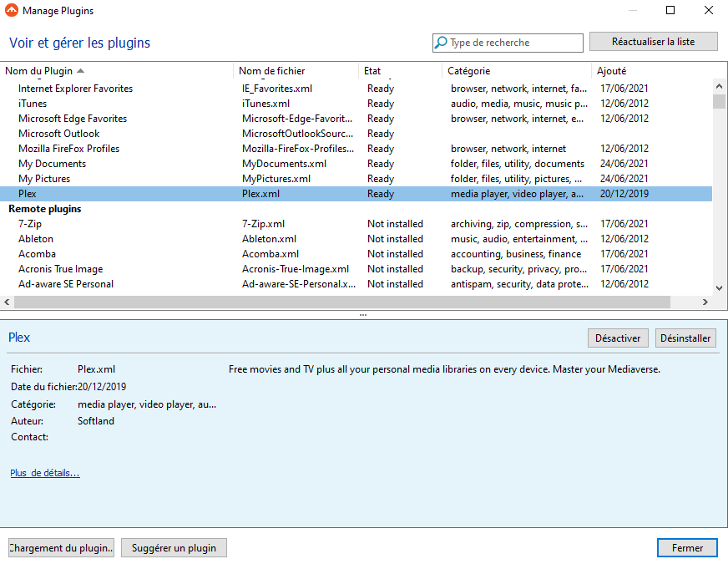Viewport: 728px width, 564px height.
Task: Click the horizontal scrollbar thumb
Action: (x=342, y=302)
